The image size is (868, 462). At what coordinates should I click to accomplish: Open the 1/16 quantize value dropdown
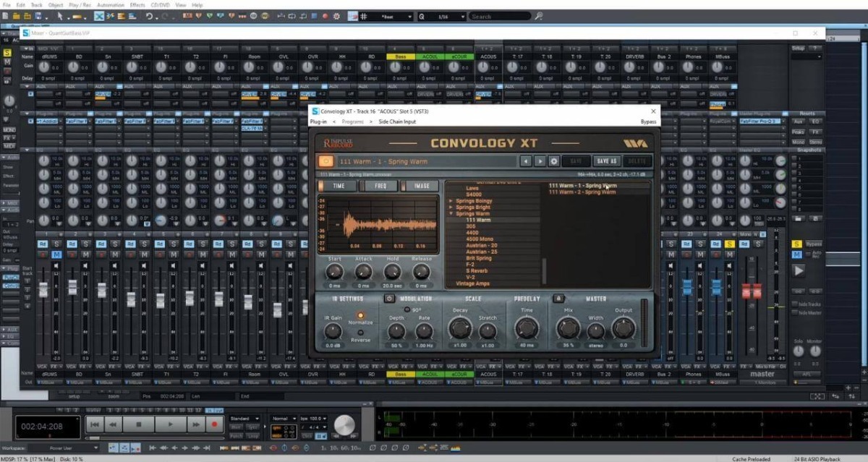[x=441, y=16]
